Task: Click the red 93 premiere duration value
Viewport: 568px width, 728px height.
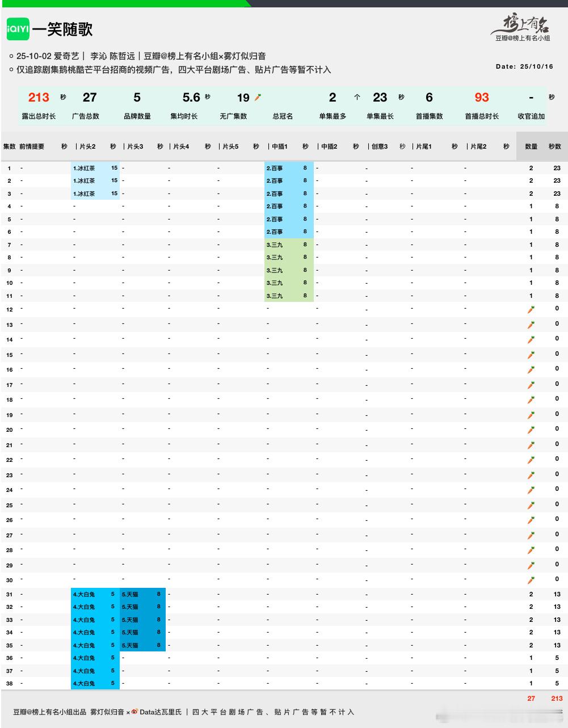Action: click(482, 98)
